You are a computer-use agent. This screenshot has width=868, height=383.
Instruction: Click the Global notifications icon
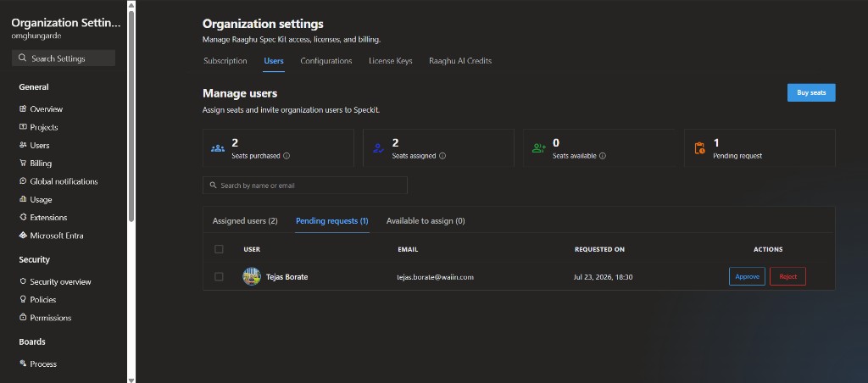tap(23, 181)
